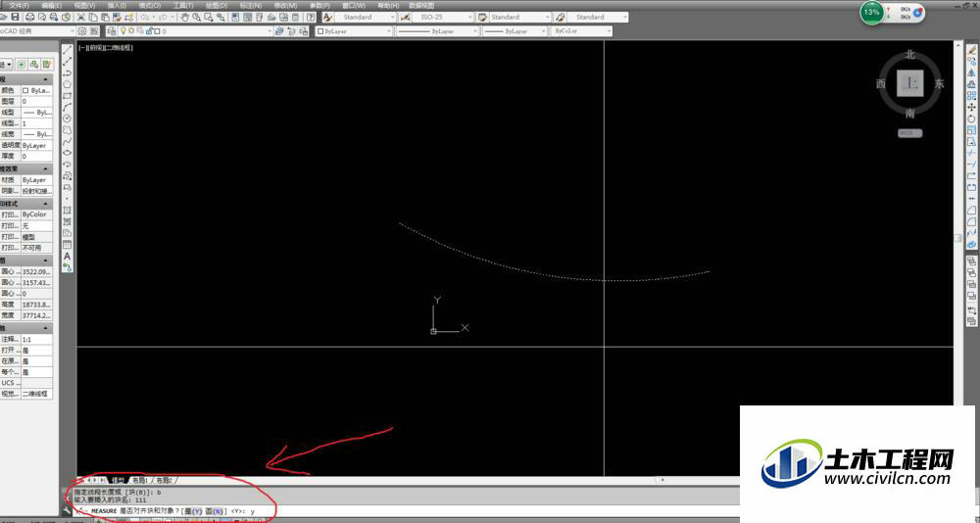Select the Hatch tool

pos(68,210)
